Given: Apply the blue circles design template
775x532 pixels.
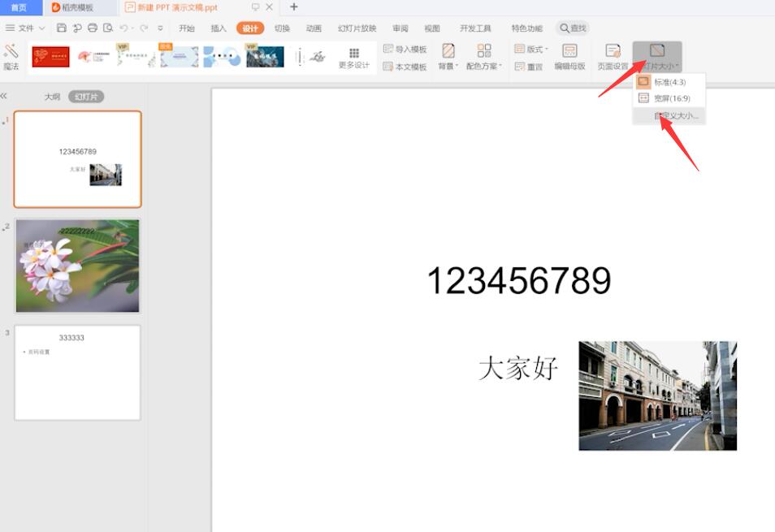Looking at the screenshot, I should coord(222,57).
